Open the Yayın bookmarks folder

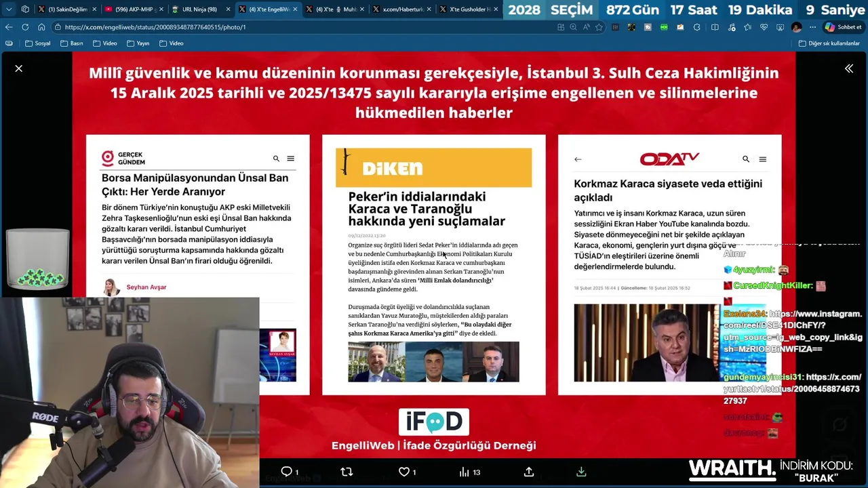point(138,43)
